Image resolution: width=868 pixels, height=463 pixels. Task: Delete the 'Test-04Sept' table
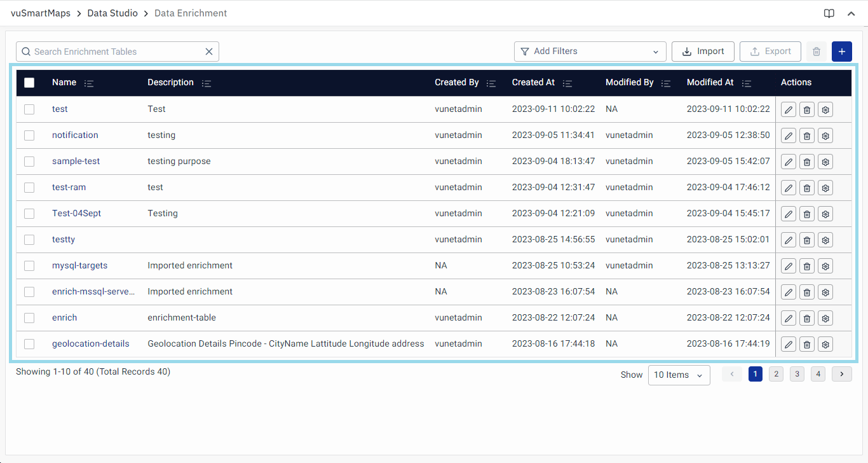tap(806, 214)
